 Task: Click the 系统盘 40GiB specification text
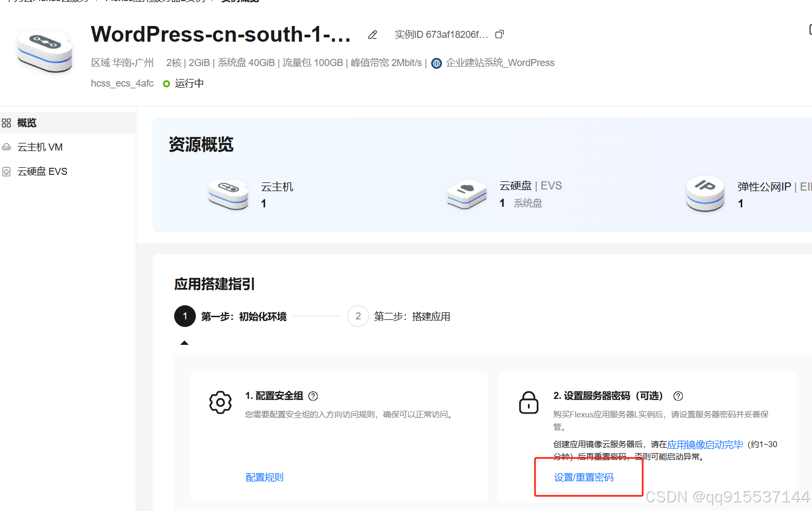(x=246, y=63)
